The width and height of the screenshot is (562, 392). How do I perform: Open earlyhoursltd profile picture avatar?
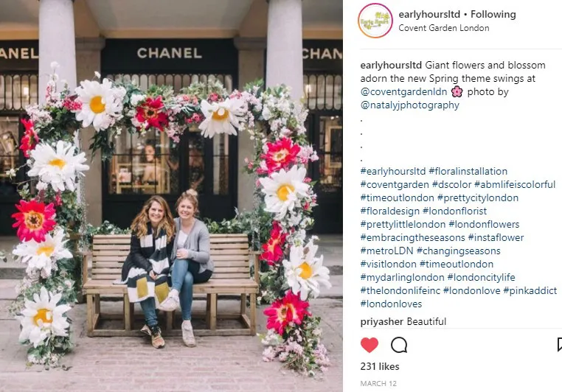pos(375,21)
